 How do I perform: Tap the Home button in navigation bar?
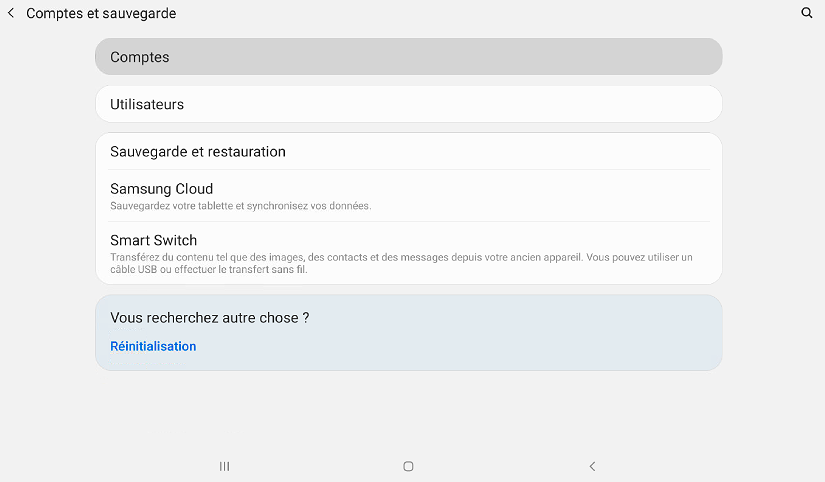pos(408,466)
